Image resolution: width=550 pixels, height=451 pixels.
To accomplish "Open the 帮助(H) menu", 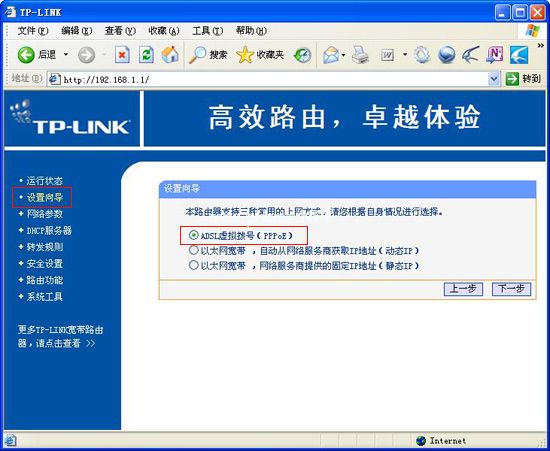I will pyautogui.click(x=251, y=31).
